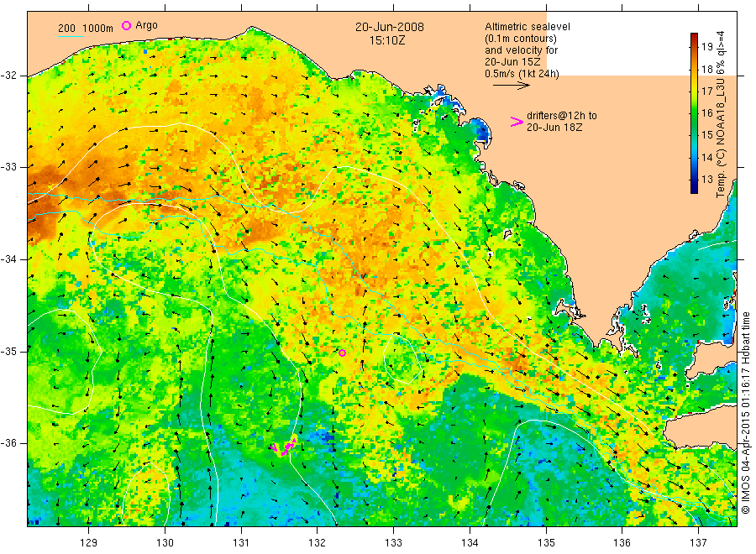Click the colorbar tick label 13

tap(706, 179)
